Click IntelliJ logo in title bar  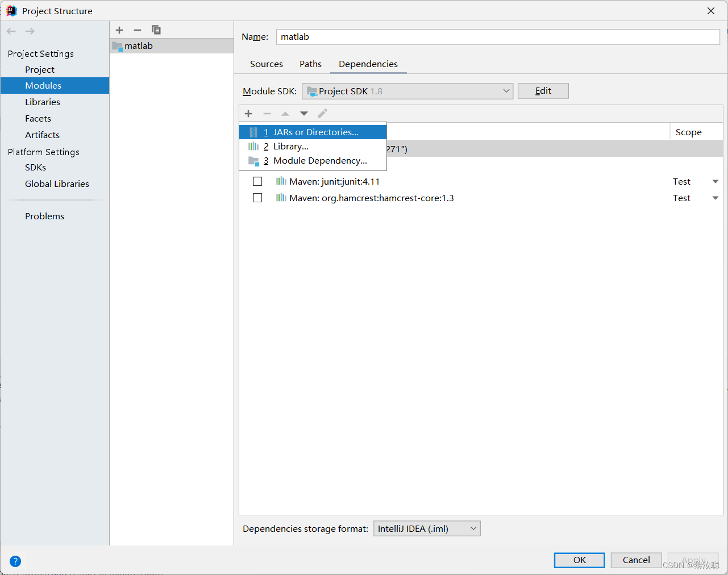(x=11, y=11)
